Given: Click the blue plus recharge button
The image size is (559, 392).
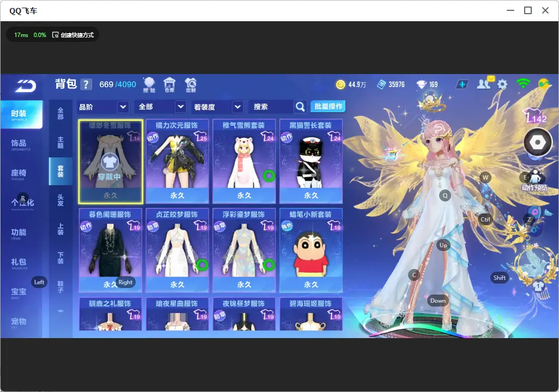Looking at the screenshot, I should pyautogui.click(x=462, y=84).
